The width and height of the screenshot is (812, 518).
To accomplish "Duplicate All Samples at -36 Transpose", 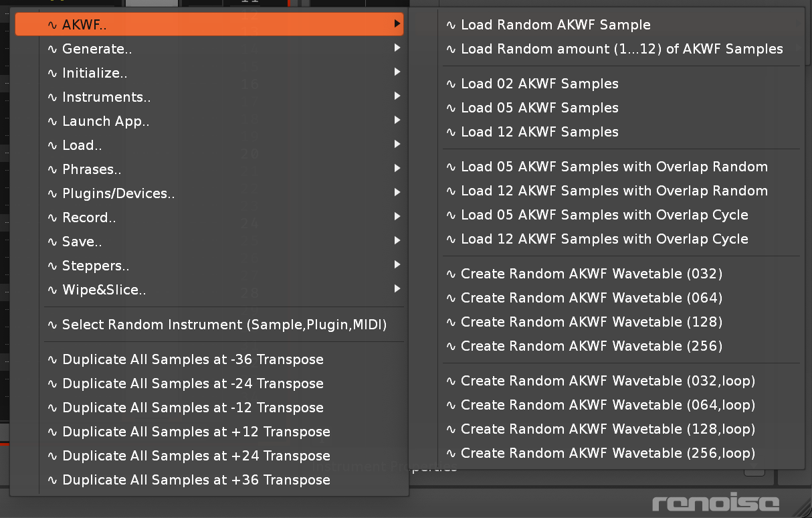I will (x=209, y=359).
